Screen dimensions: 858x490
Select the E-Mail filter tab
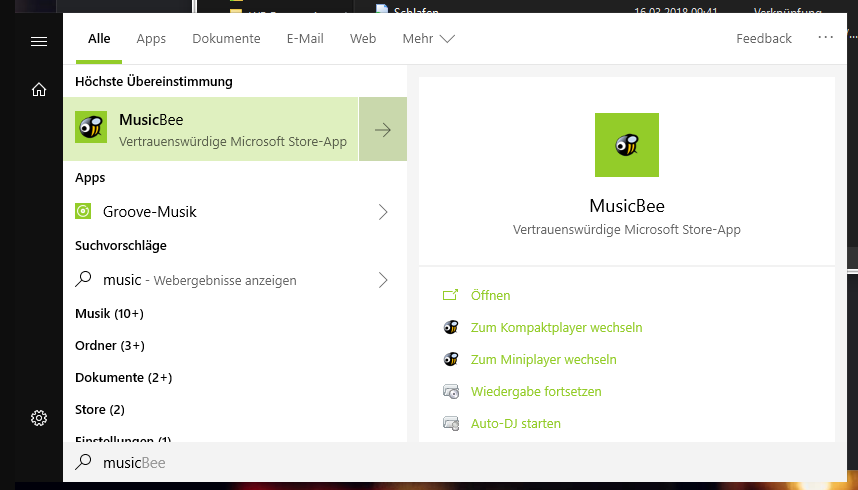click(x=305, y=39)
